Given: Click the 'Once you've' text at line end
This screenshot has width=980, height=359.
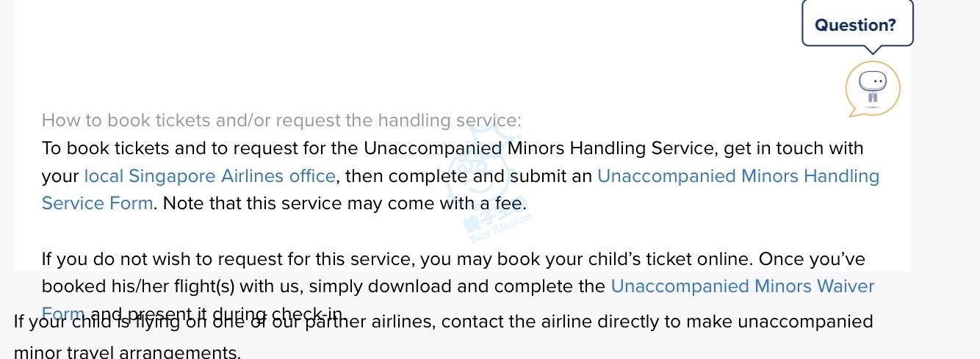Looking at the screenshot, I should [812, 259].
